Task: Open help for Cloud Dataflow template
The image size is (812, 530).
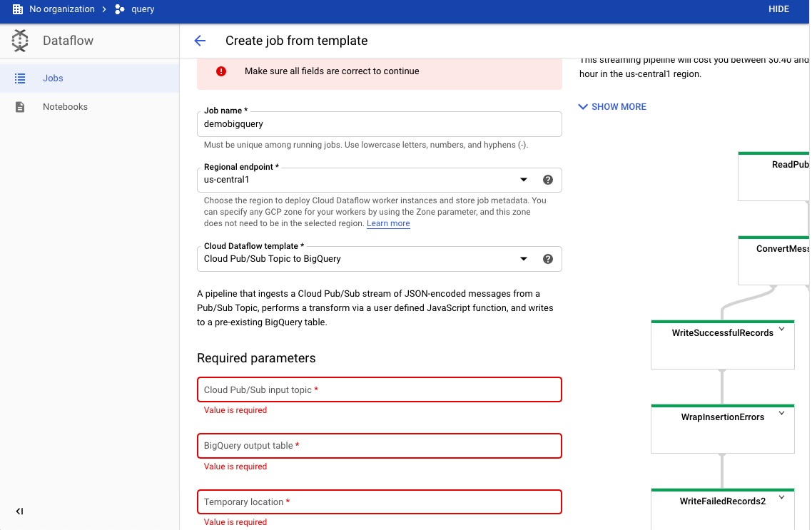Action: (x=548, y=259)
